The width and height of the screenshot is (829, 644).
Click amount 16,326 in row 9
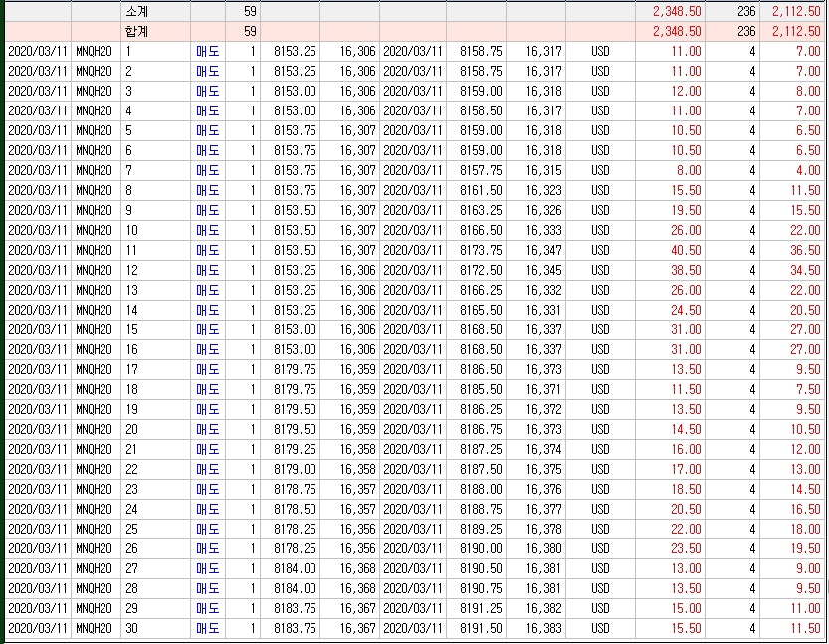coord(543,210)
